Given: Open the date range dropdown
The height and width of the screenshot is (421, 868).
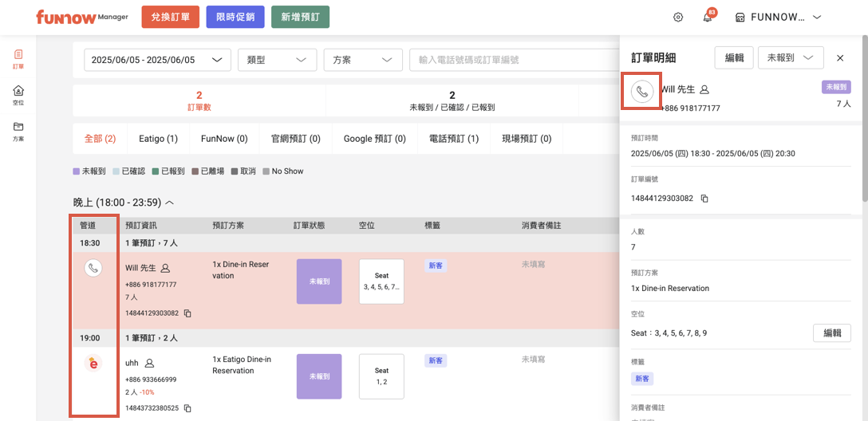Looking at the screenshot, I should pyautogui.click(x=157, y=60).
